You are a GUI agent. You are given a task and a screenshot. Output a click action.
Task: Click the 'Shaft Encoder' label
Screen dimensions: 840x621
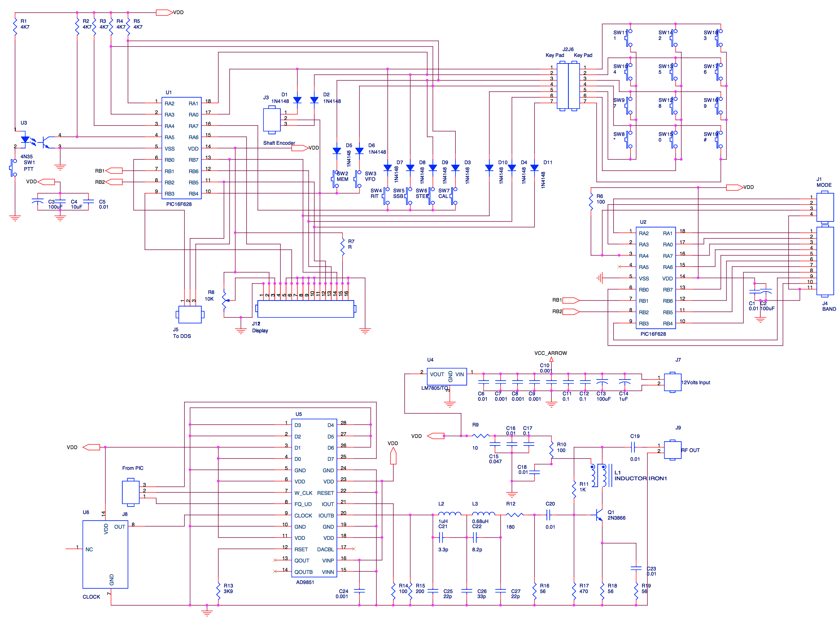(x=279, y=143)
